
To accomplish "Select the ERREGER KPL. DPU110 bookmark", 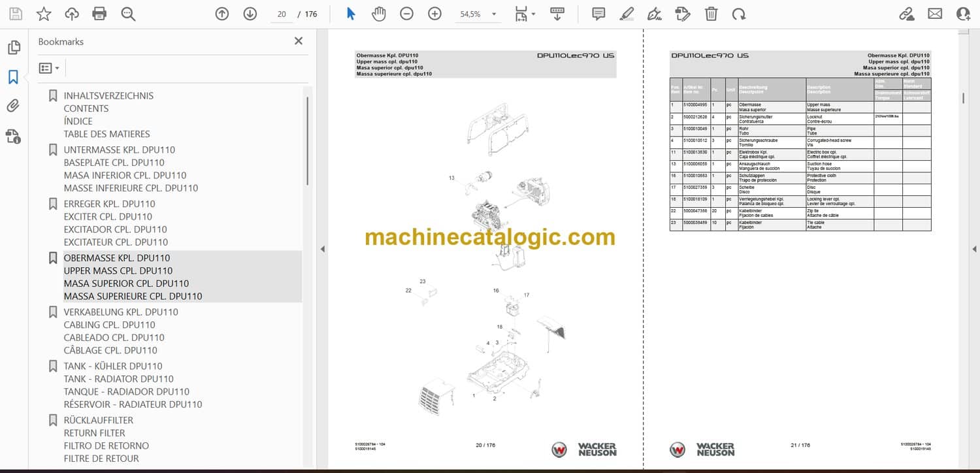I will 109,204.
